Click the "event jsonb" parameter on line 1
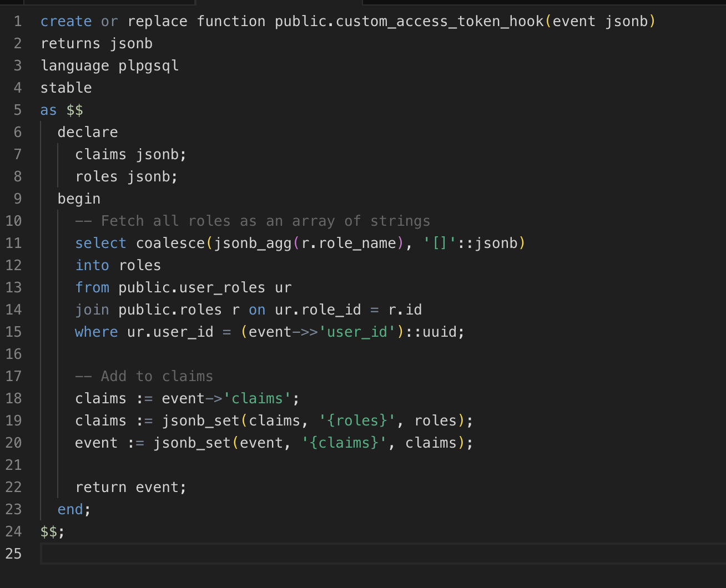The width and height of the screenshot is (726, 588). [x=601, y=22]
